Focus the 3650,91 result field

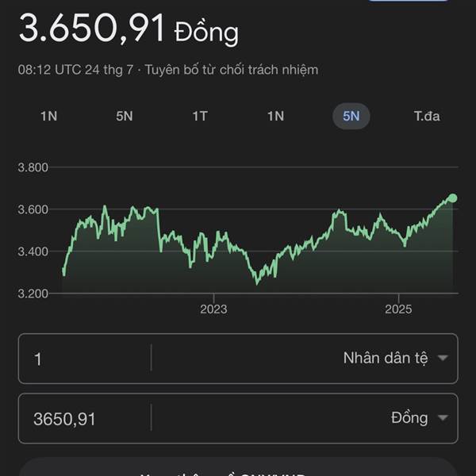click(85, 419)
